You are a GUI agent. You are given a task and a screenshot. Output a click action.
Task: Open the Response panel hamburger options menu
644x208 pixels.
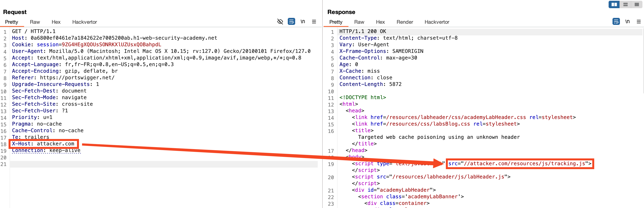pos(639,22)
